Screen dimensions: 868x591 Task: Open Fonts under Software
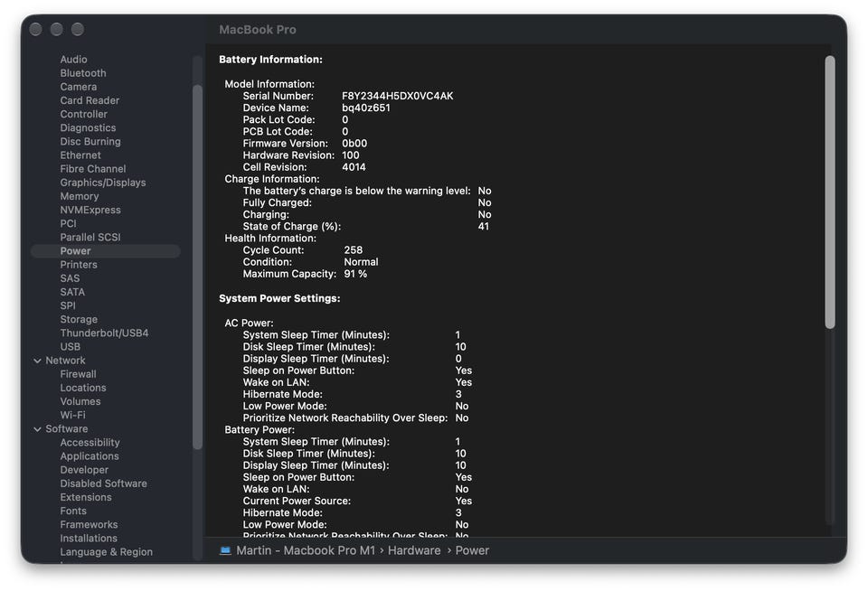(x=73, y=511)
